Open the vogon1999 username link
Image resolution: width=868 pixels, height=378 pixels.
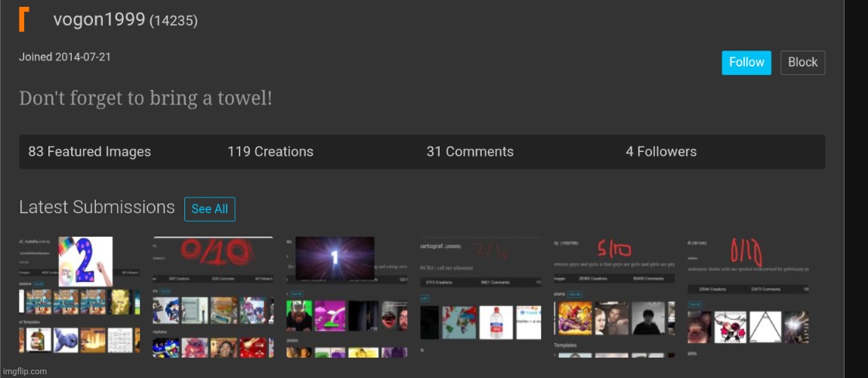[x=98, y=20]
